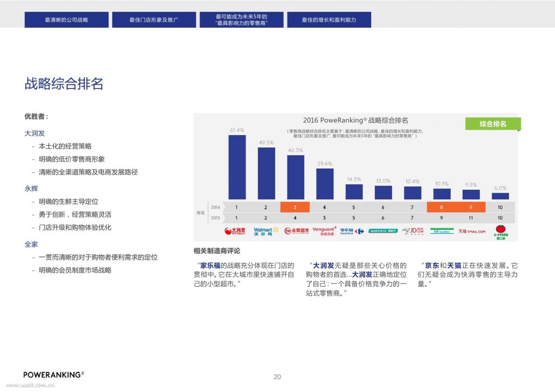Click the 大润发无疑是 quote paragraph

pyautogui.click(x=356, y=279)
